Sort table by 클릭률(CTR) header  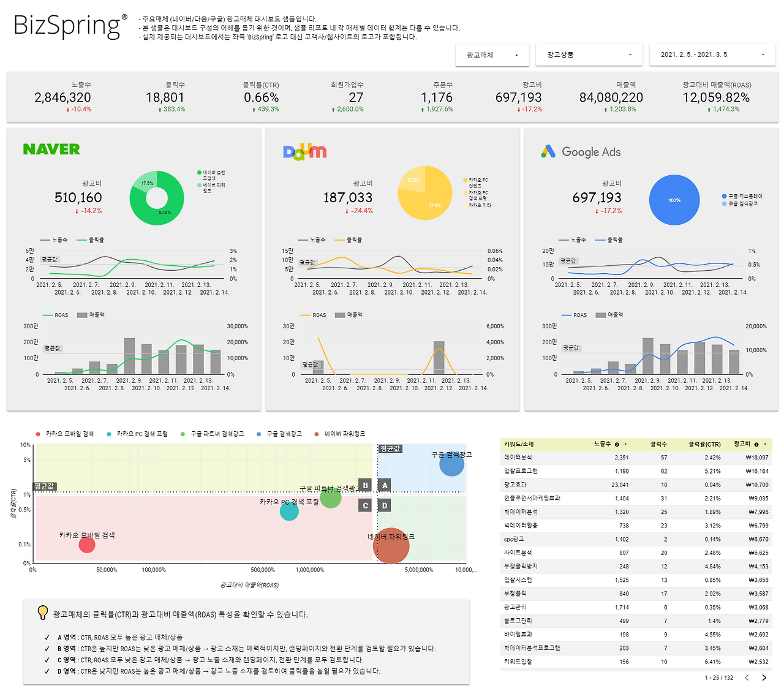coord(704,444)
